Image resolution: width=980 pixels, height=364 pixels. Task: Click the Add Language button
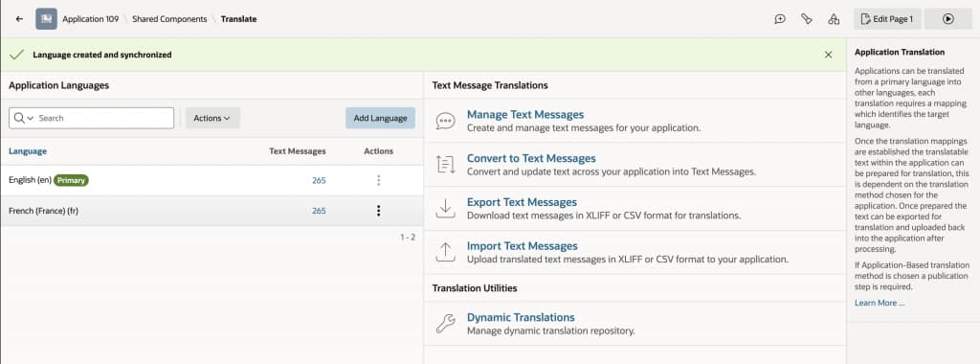pos(380,118)
